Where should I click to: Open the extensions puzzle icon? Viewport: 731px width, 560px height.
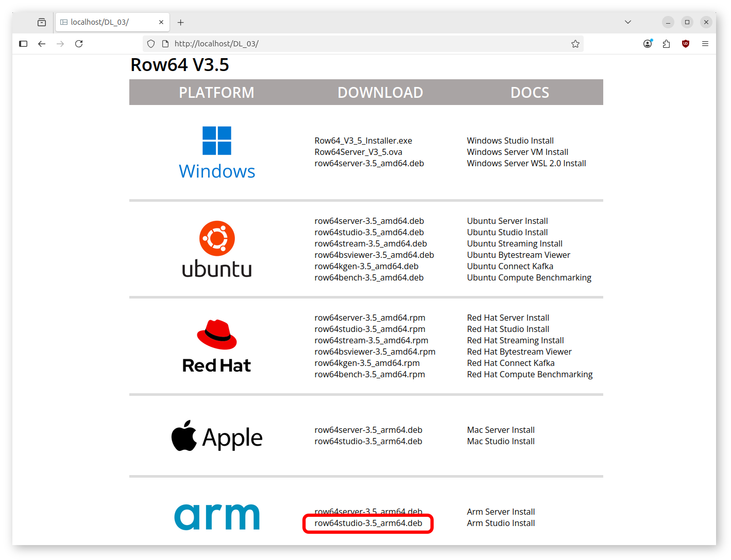click(667, 44)
